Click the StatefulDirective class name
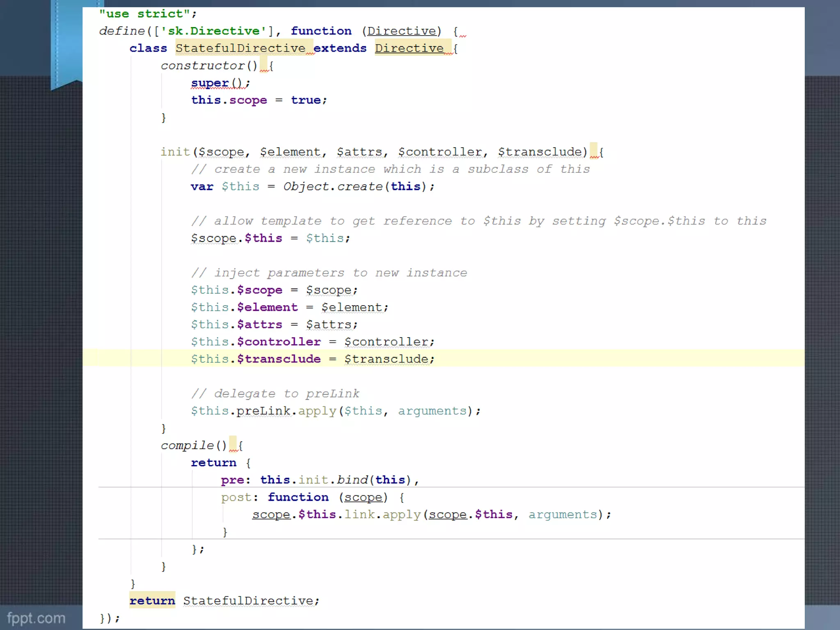Image resolution: width=840 pixels, height=630 pixels. point(240,48)
